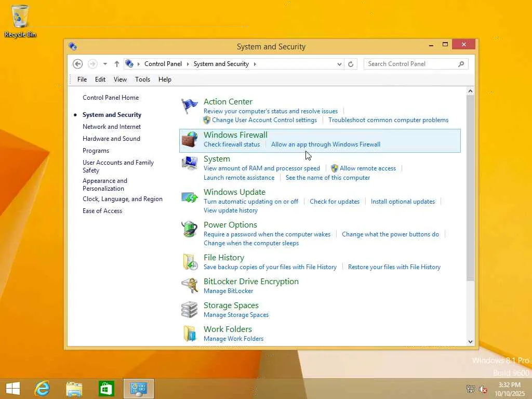Expand the chevron after Control Panel breadcrumb
Viewport: 532px width, 399px height.
(x=188, y=64)
